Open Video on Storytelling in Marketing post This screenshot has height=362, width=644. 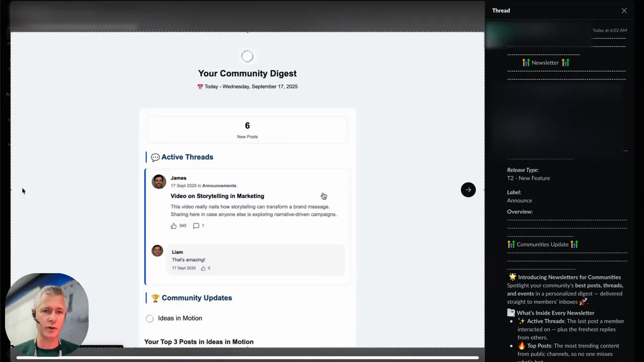pyautogui.click(x=217, y=196)
